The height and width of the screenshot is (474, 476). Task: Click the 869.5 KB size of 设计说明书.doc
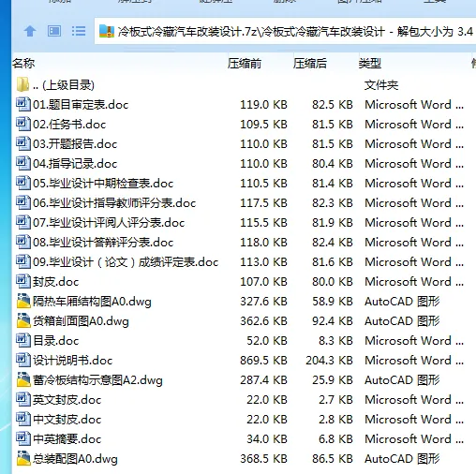pyautogui.click(x=263, y=361)
